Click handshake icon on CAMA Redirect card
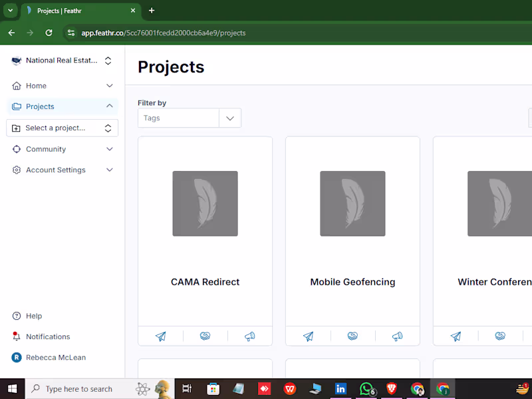The image size is (532, 399). click(x=205, y=336)
